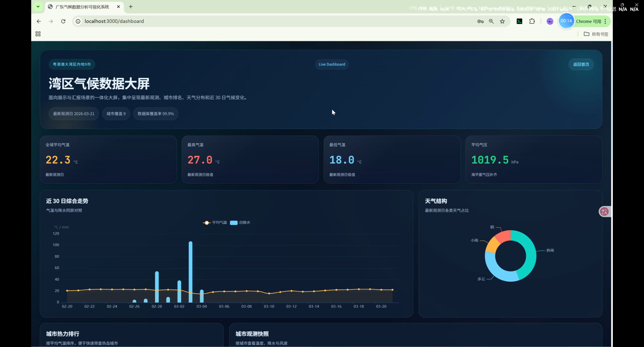Screen dimensions: 644x347
Task: Click the site info icon
Action: coord(78,21)
